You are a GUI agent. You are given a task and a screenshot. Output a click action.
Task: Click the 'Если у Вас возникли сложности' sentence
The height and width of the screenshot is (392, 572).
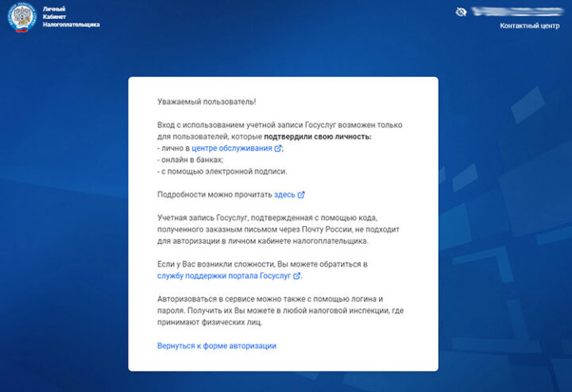click(262, 263)
